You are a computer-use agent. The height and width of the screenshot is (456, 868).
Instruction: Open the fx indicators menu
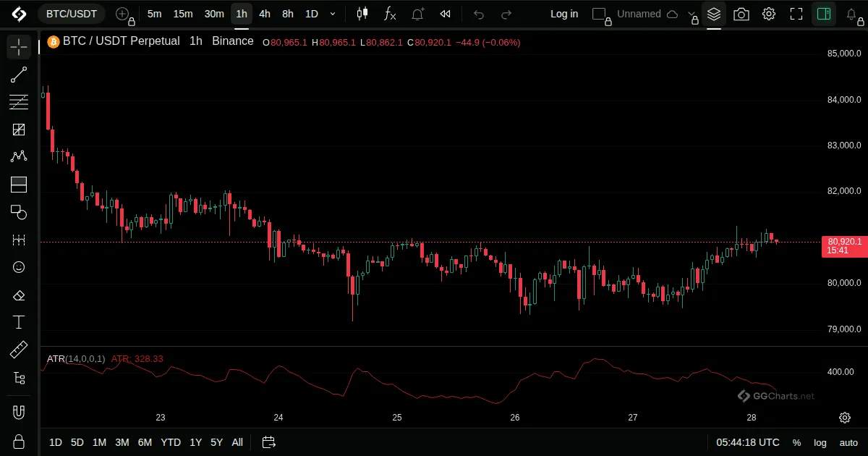[x=390, y=14]
